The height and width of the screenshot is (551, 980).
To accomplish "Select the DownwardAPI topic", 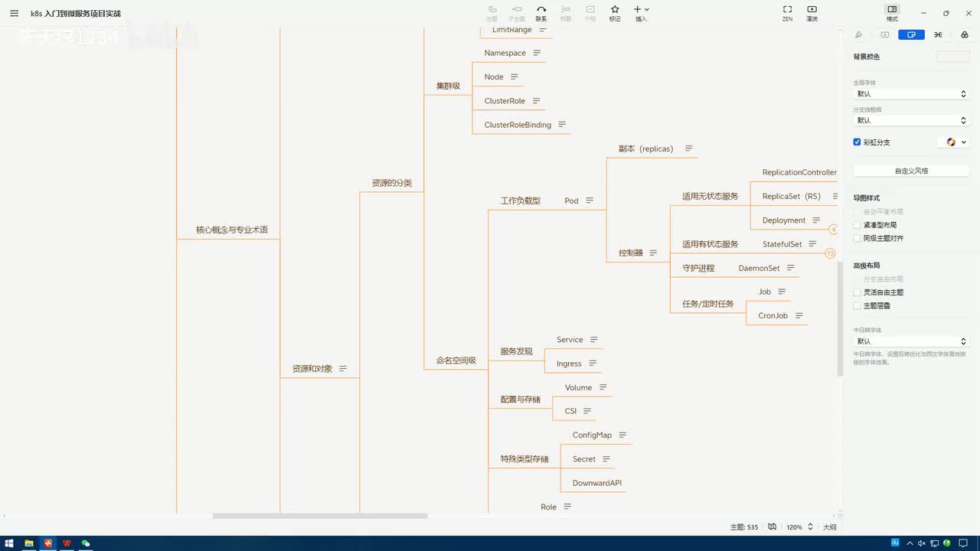I will point(597,483).
